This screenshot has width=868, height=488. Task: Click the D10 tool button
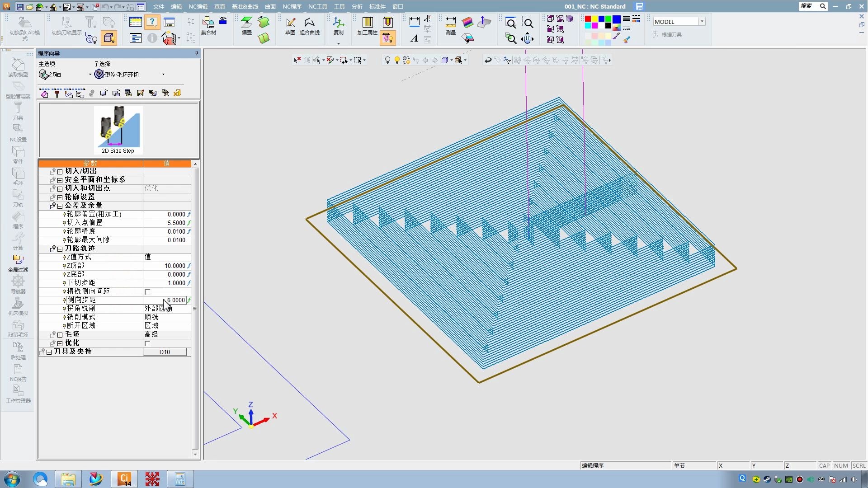click(x=165, y=352)
